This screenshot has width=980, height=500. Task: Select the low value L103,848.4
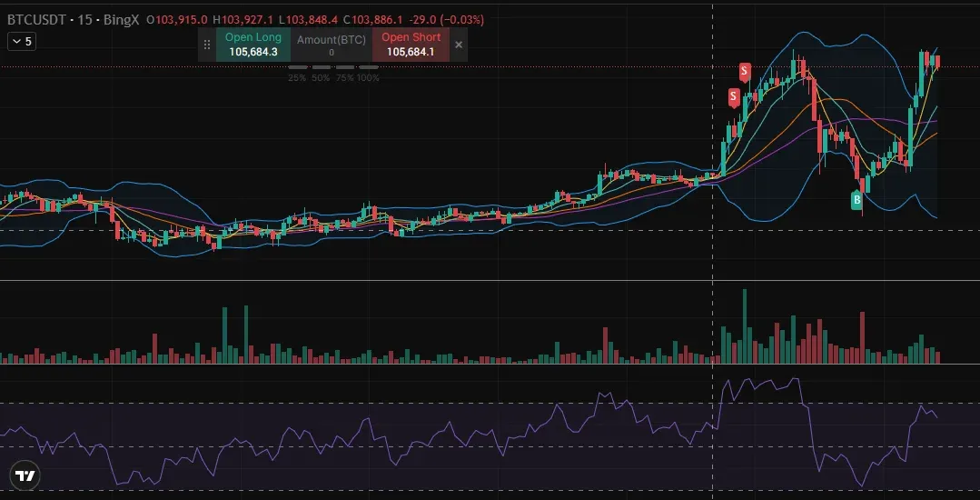308,19
